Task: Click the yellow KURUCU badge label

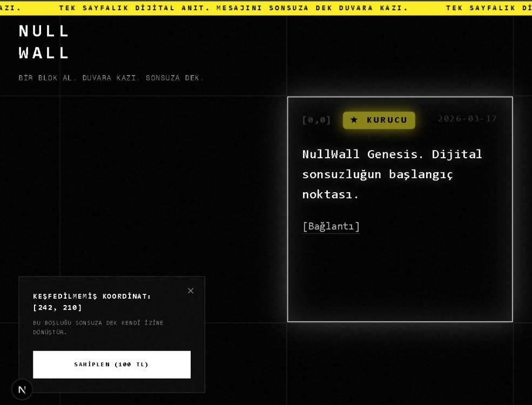Action: pyautogui.click(x=379, y=120)
